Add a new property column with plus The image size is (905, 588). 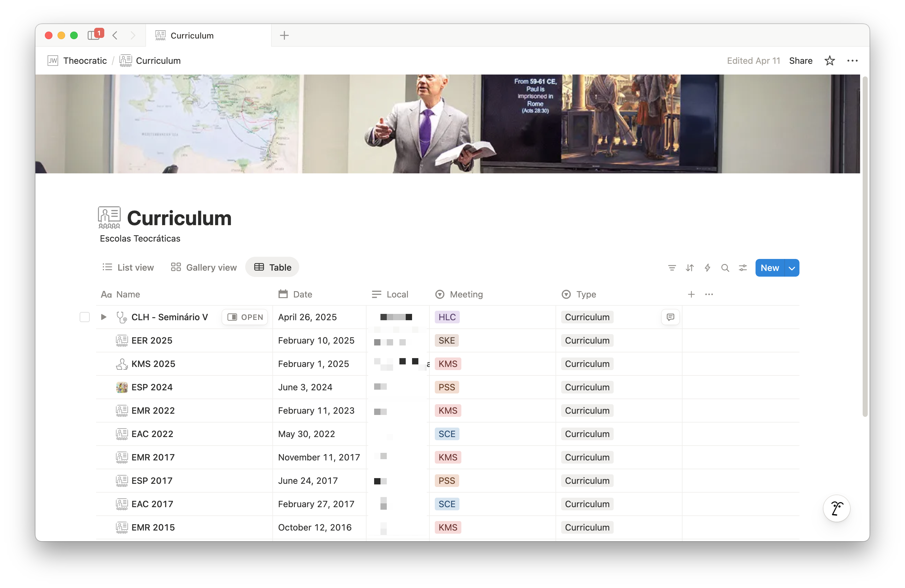[691, 295]
